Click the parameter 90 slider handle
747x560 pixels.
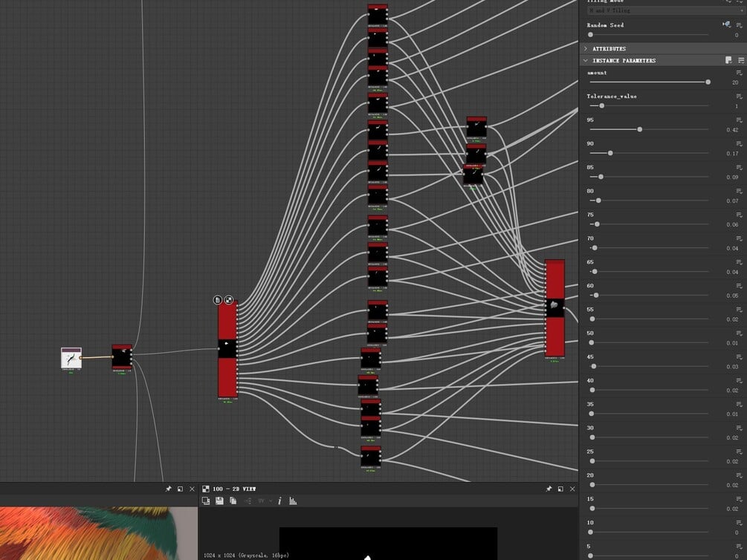(x=610, y=153)
